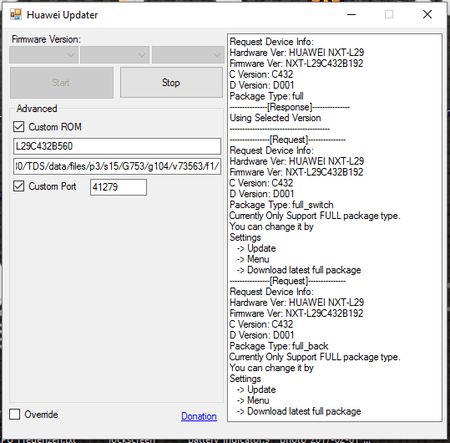Click the TDS/data/files URL path field

117,166
